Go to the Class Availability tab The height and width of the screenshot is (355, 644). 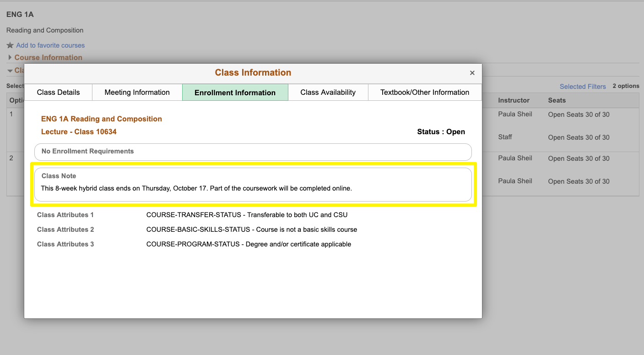pos(328,92)
